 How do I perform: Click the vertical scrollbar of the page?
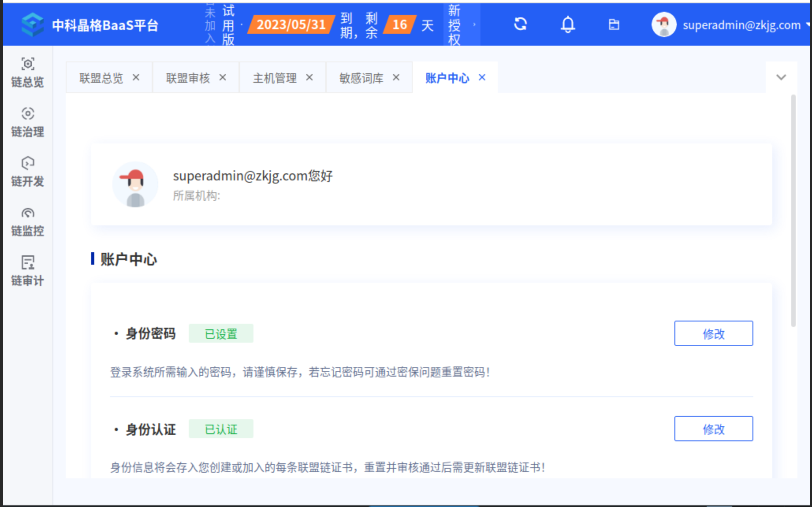click(x=793, y=211)
